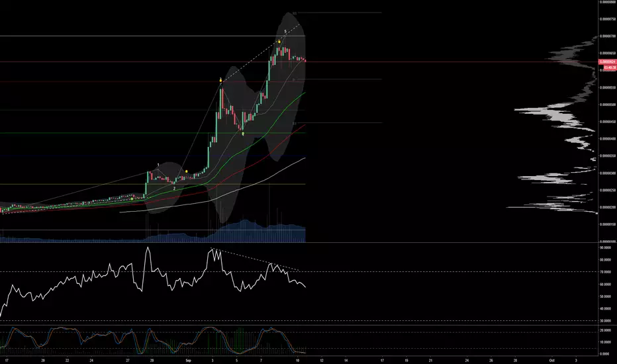Click the red current price tag 0.00000624
This screenshot has width=617, height=364.
(x=608, y=62)
